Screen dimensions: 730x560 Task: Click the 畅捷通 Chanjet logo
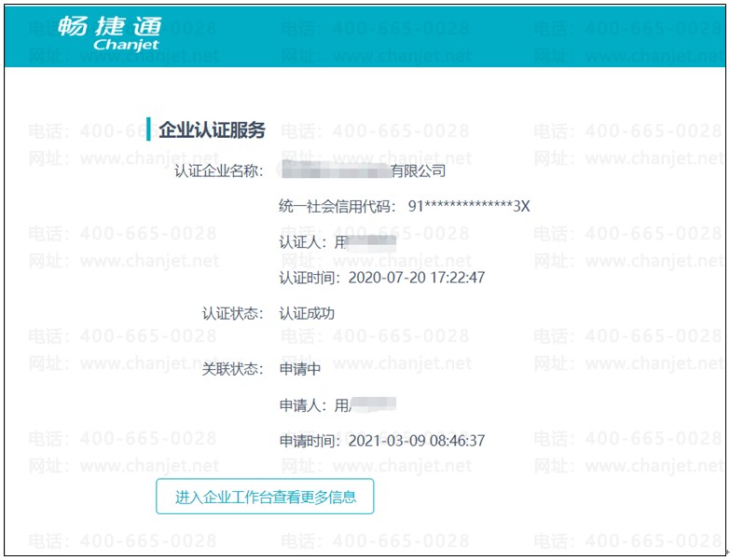click(x=109, y=34)
